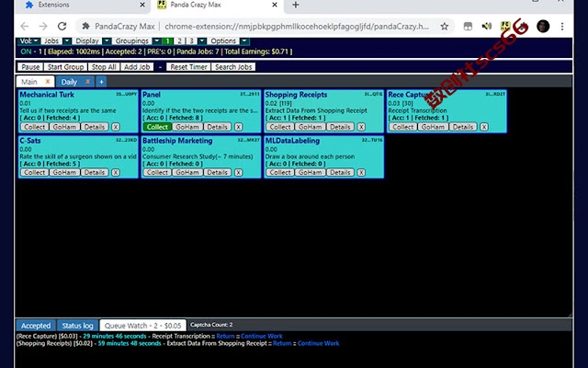Bookmark this page with the star icon
588x368 pixels.
pyautogui.click(x=445, y=27)
